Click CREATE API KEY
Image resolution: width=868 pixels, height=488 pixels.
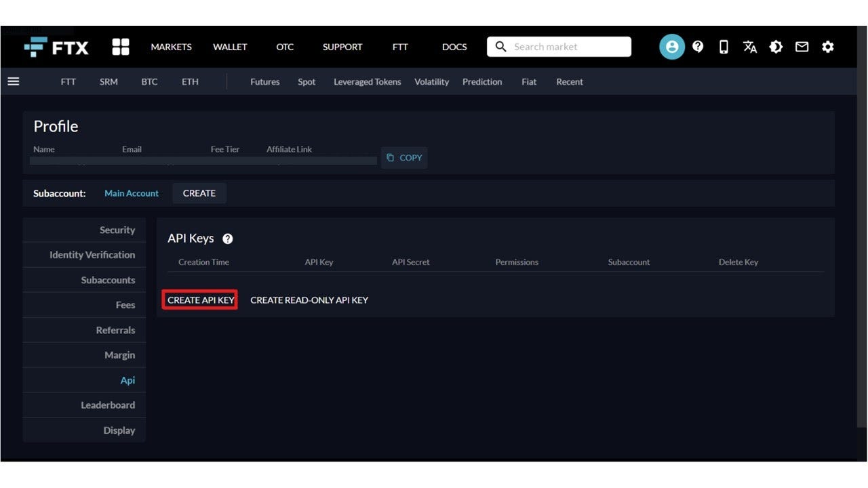tap(200, 300)
